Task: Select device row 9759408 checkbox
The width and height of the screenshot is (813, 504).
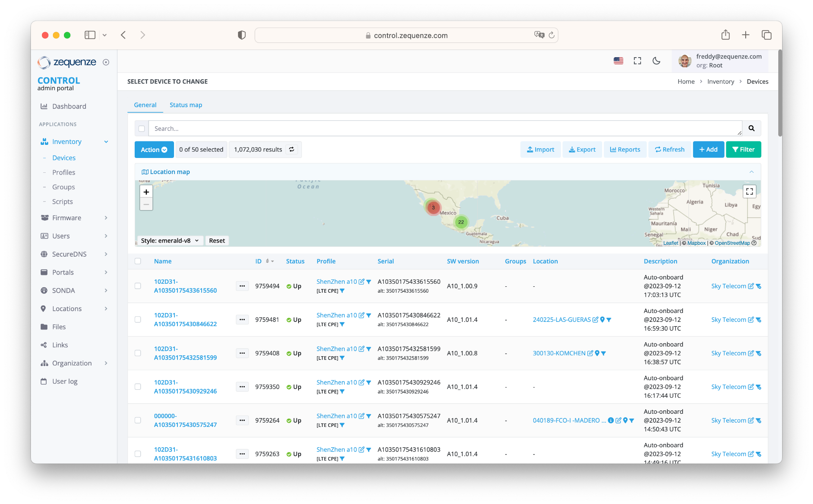Action: (x=138, y=353)
